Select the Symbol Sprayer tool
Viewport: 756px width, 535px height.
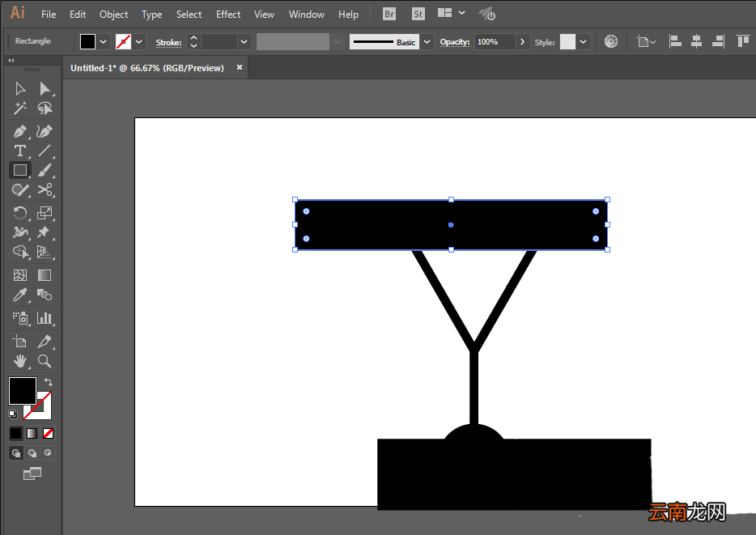(x=20, y=317)
